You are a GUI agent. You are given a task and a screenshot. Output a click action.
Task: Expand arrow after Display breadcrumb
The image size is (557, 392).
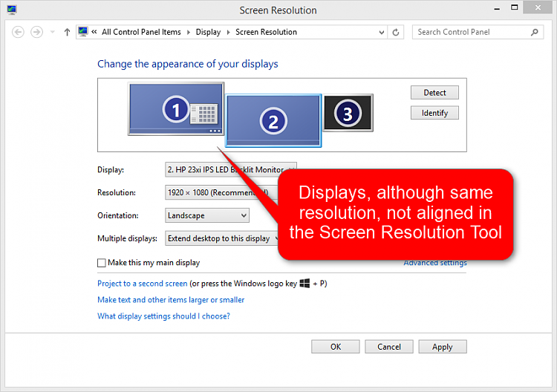[x=228, y=33]
